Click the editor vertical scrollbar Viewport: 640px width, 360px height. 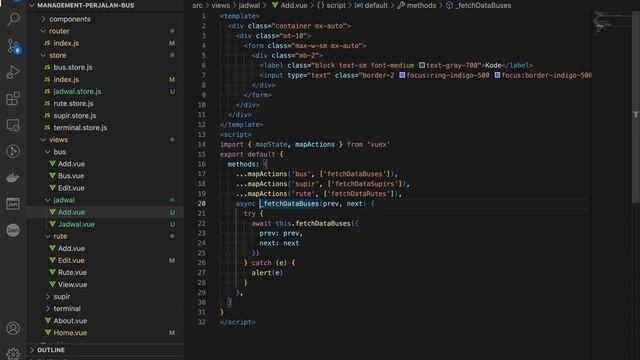pos(636,106)
